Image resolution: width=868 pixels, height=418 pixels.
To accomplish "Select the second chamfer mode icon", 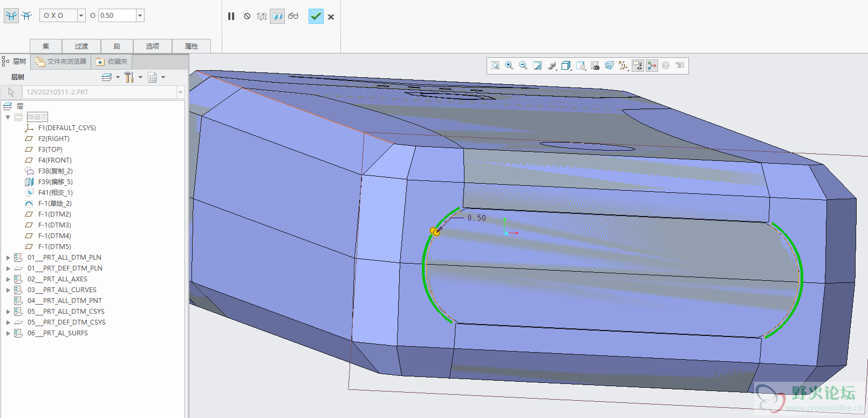I will click(x=26, y=16).
